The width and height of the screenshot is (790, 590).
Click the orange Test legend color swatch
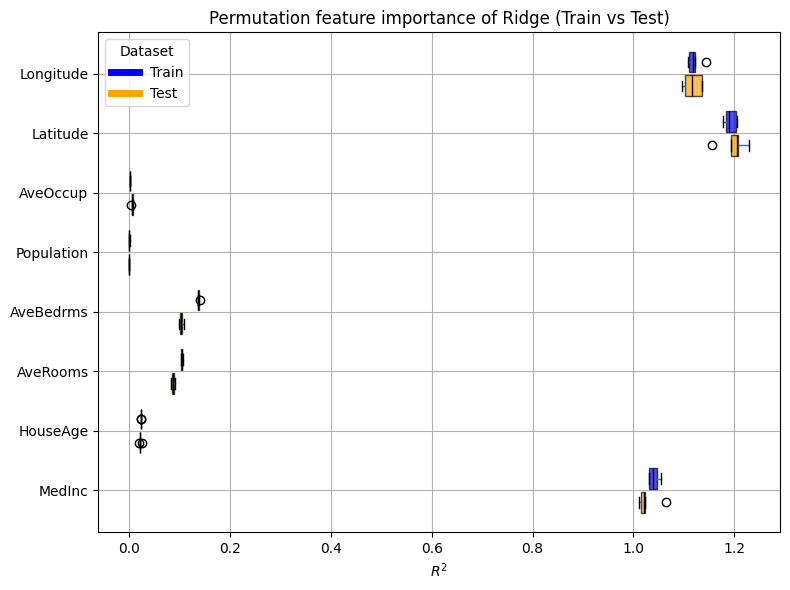(126, 93)
